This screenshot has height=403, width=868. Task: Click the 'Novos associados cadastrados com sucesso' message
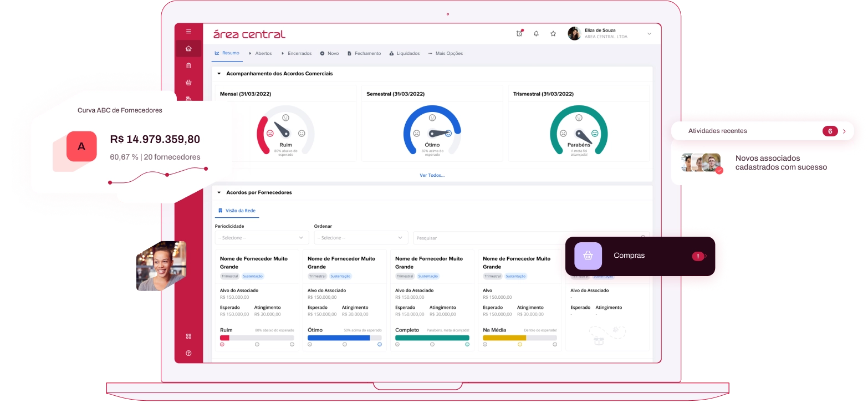pyautogui.click(x=781, y=163)
